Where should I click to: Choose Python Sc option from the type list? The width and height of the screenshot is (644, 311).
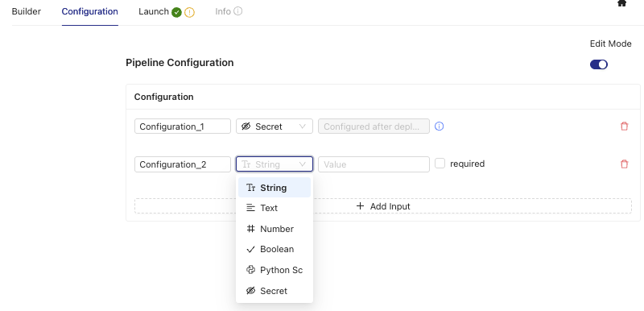pos(275,270)
